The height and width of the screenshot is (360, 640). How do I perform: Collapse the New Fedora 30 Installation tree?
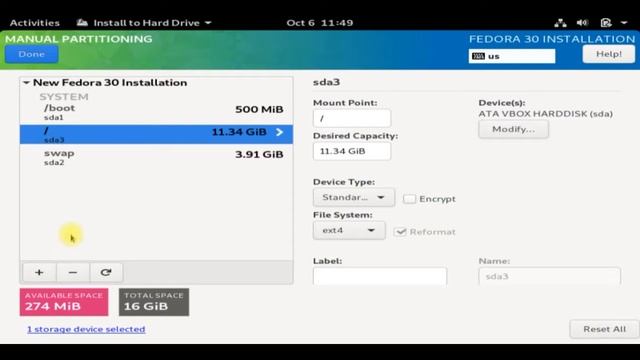26,83
